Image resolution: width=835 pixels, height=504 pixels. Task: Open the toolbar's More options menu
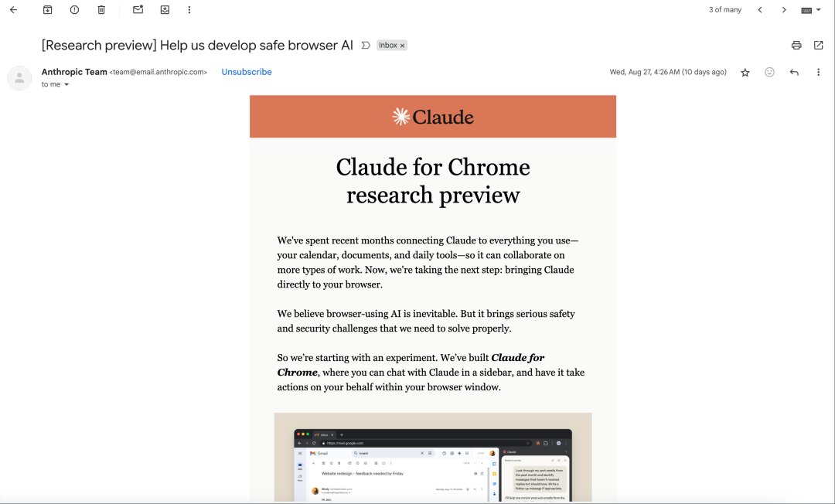pyautogui.click(x=189, y=10)
